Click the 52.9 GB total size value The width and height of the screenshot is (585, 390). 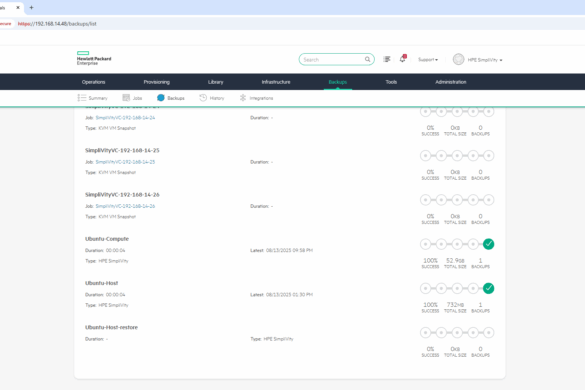coord(455,260)
